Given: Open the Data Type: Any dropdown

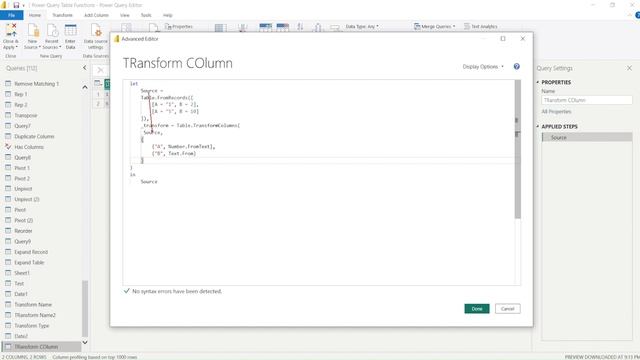Looking at the screenshot, I should tap(362, 27).
